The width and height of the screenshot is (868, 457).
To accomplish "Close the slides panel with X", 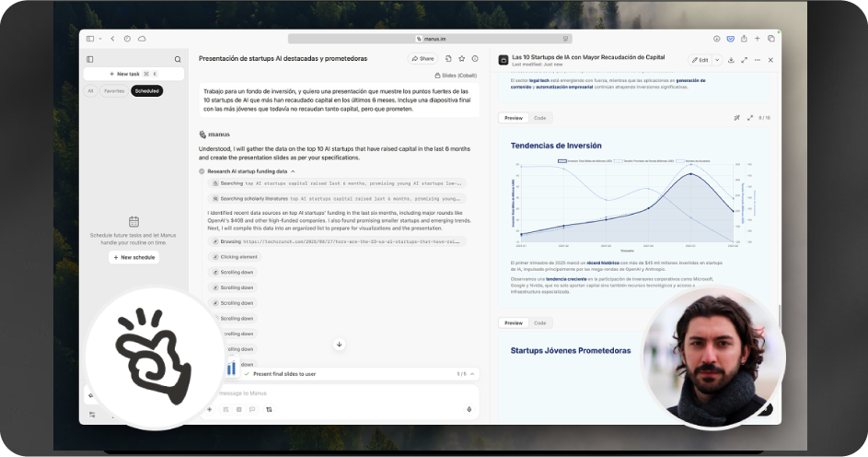I will [770, 60].
